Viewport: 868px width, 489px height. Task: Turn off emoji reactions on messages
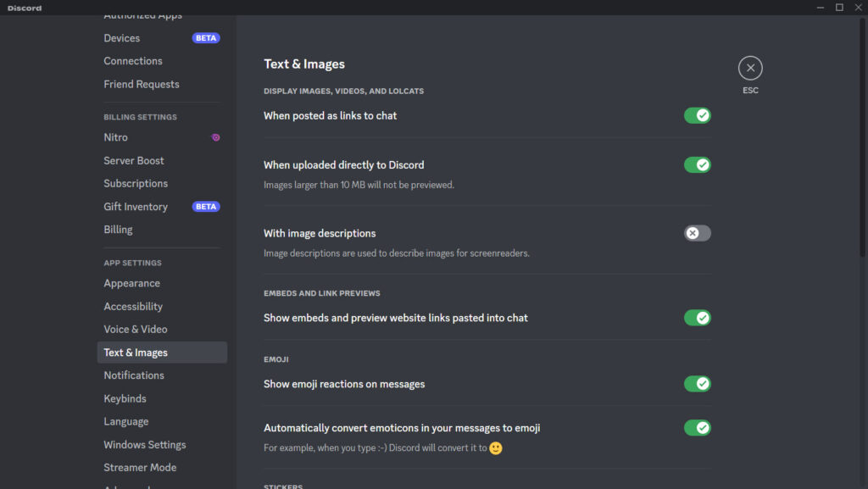point(697,384)
